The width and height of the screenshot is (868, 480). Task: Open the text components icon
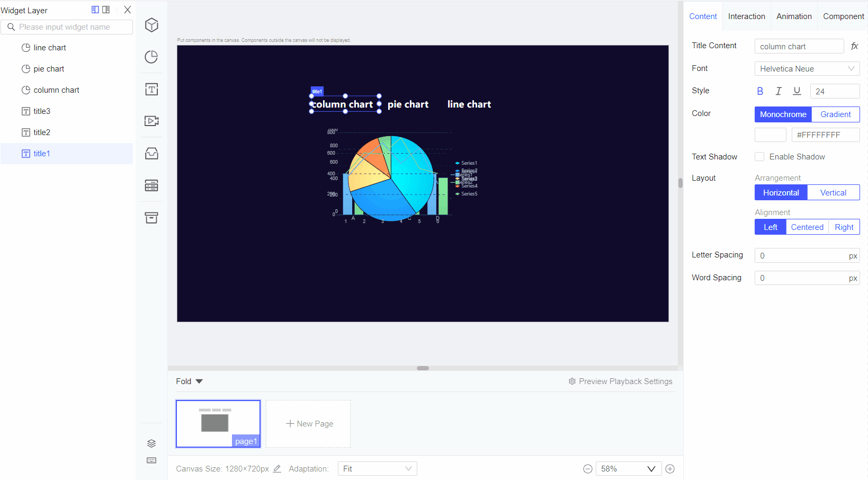151,89
